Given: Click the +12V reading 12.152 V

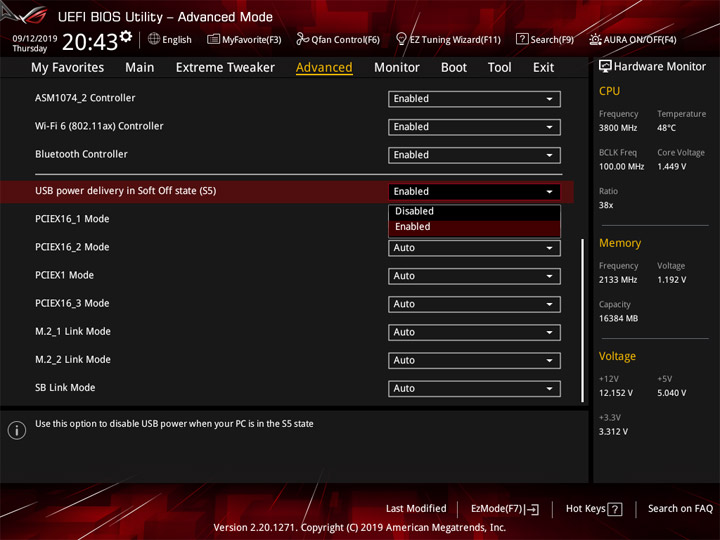Looking at the screenshot, I should (x=616, y=393).
